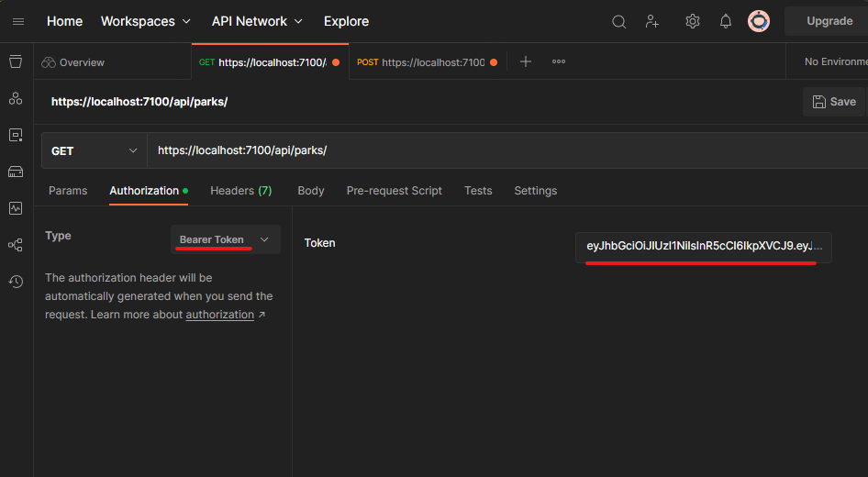Screen dimensions: 868x477
Task: Open the request Settings tab
Action: (535, 191)
